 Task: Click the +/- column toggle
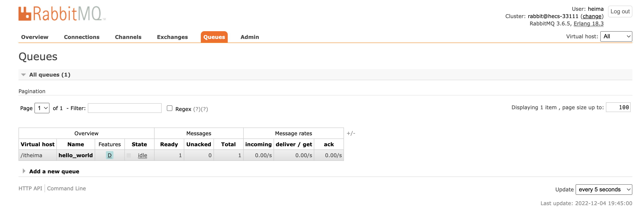click(351, 133)
